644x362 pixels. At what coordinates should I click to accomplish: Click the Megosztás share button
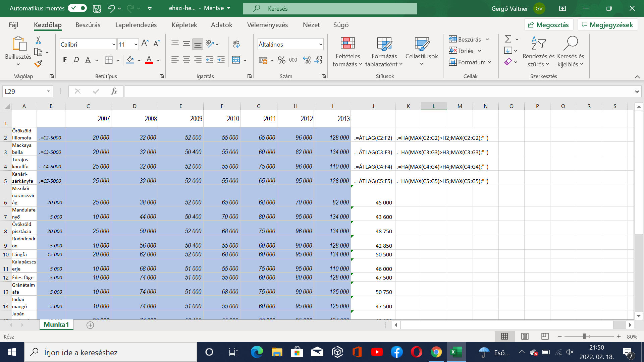548,25
